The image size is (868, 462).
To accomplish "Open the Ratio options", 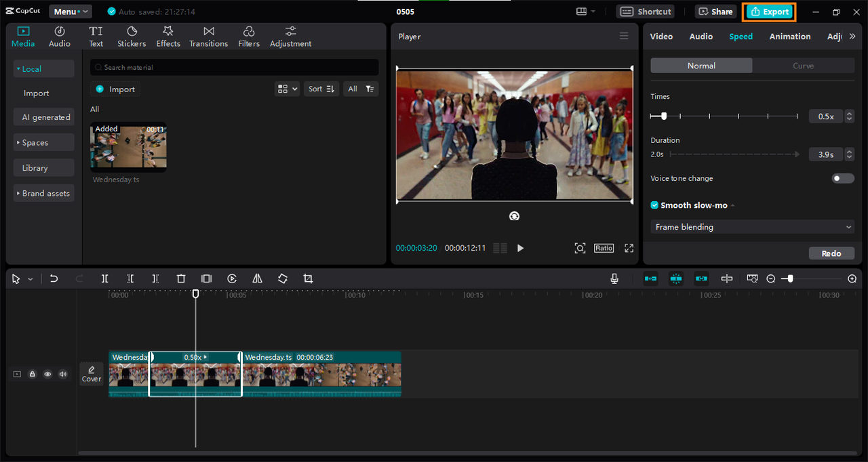I will [x=604, y=248].
